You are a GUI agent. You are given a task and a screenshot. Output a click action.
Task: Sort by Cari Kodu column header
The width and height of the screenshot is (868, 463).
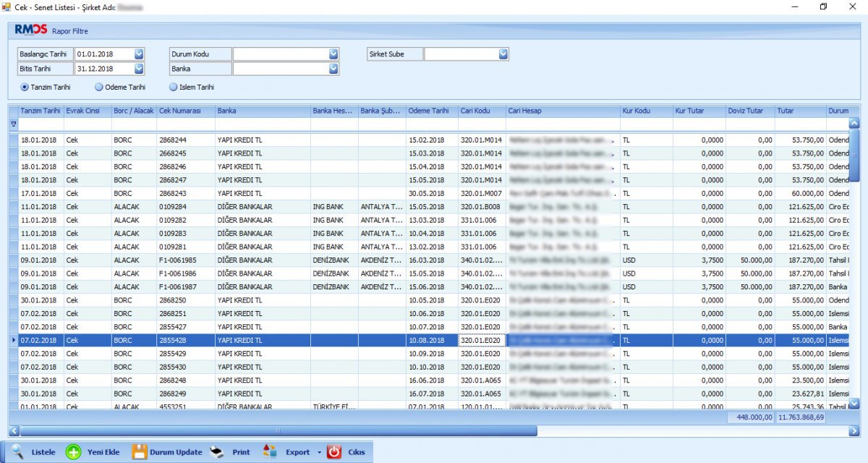pos(482,111)
